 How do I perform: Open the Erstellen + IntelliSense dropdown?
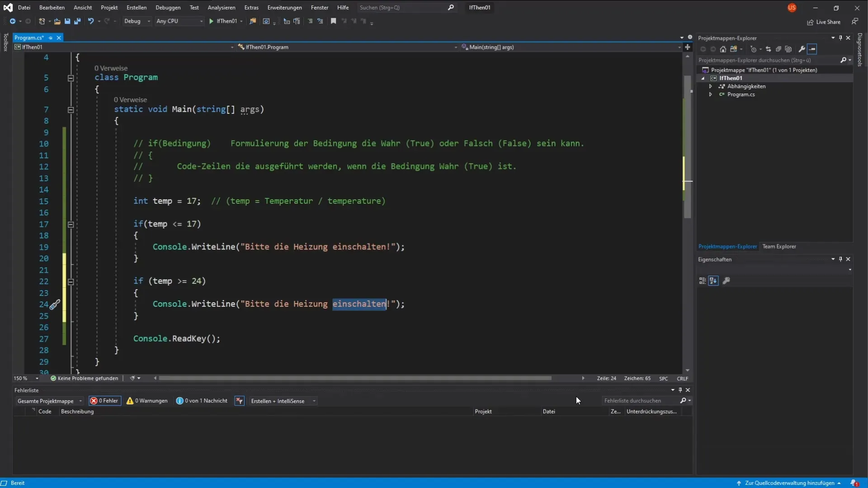(x=283, y=401)
